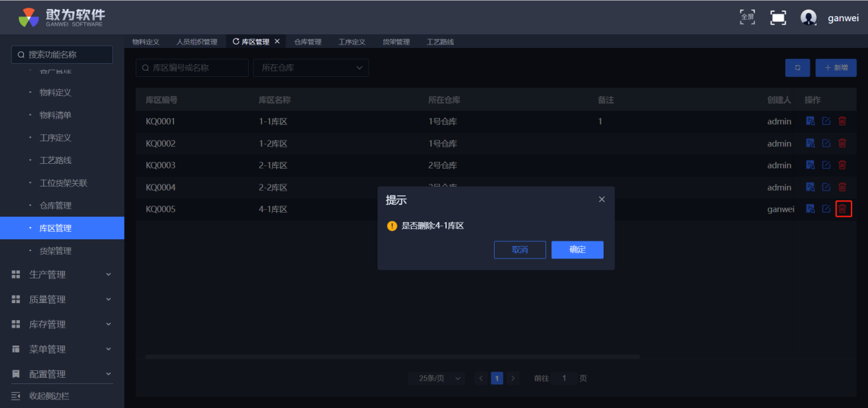Open the ganwei user avatar
This screenshot has height=408, width=868.
click(808, 18)
